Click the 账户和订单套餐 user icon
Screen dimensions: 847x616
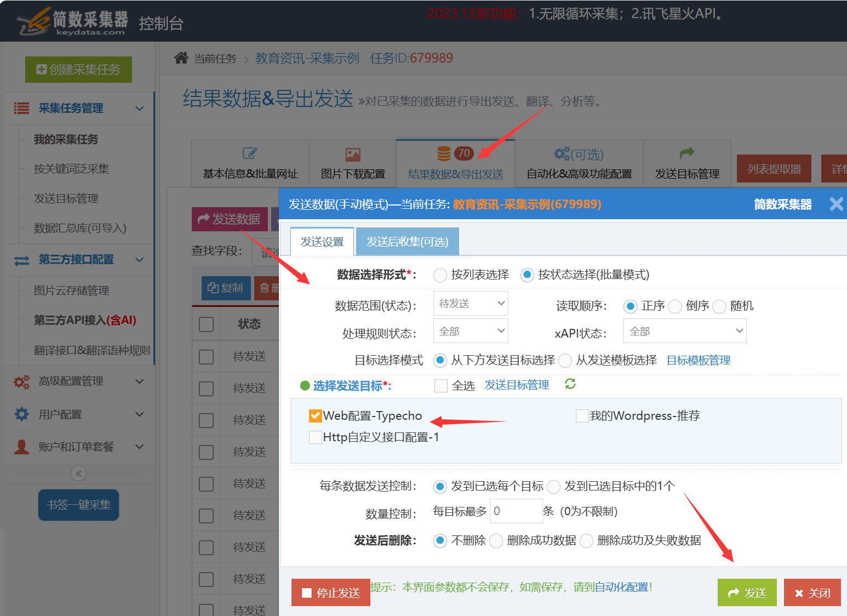point(21,447)
